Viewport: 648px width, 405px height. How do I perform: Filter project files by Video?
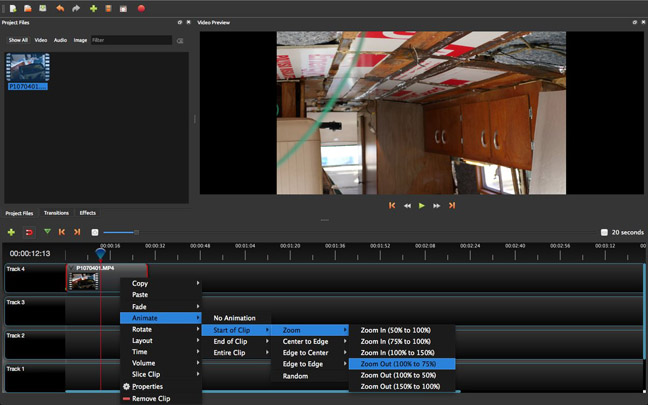pos(41,40)
